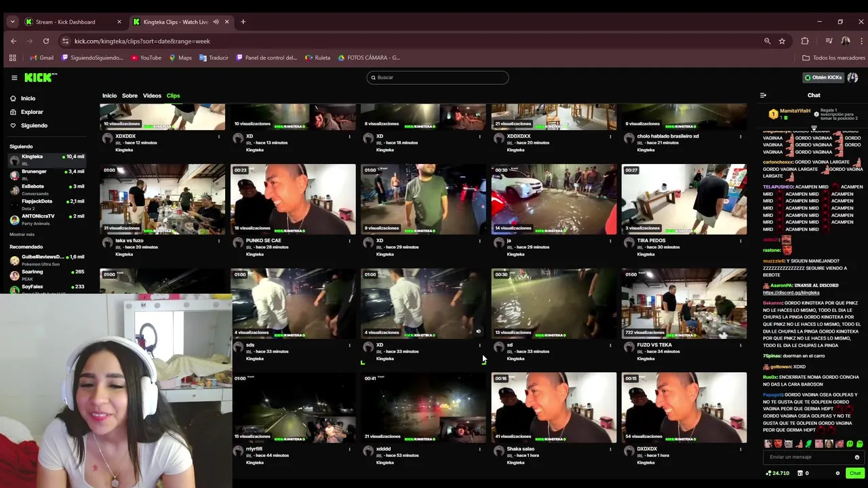Screen dimensions: 868x488
Task: Toggle the sound icon on XD clip thumbnail
Action: click(478, 332)
